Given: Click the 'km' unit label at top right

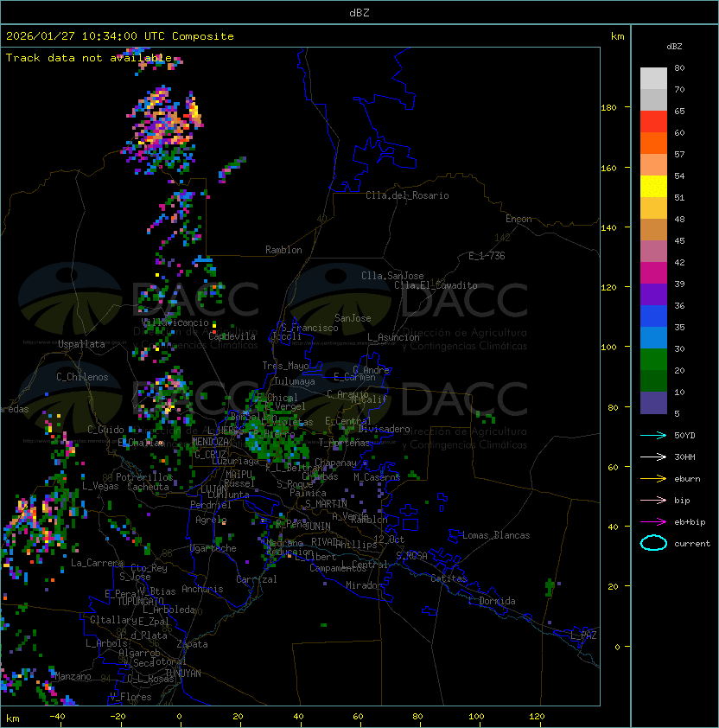Looking at the screenshot, I should (617, 36).
